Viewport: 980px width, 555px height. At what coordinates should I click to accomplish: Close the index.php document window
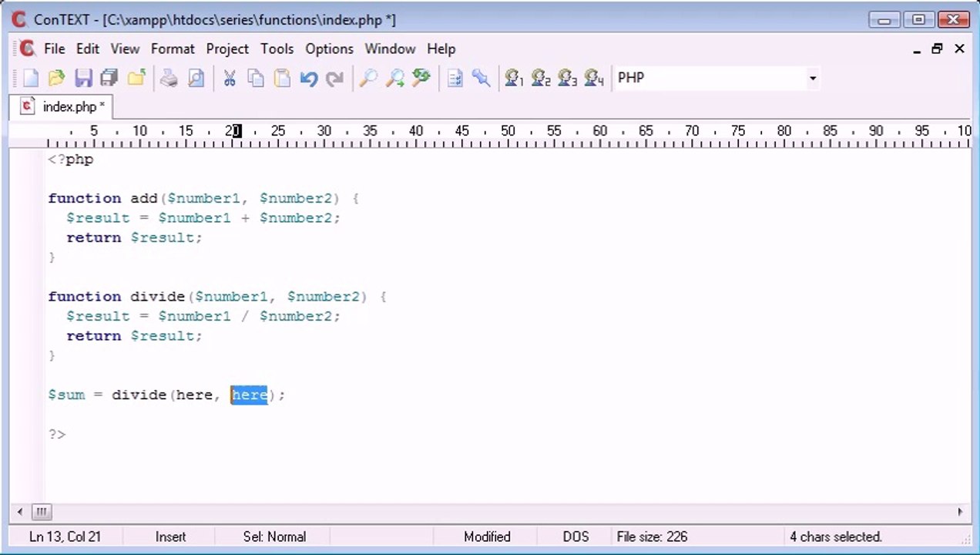pos(959,49)
